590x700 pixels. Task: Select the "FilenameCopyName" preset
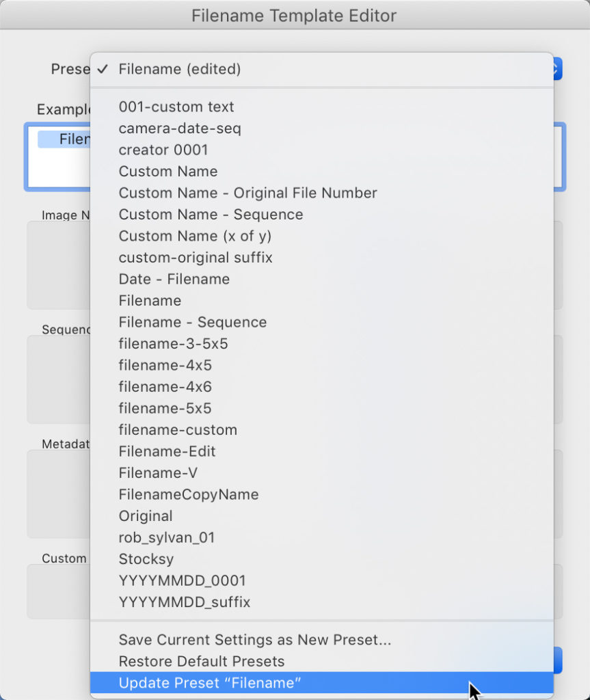click(189, 494)
